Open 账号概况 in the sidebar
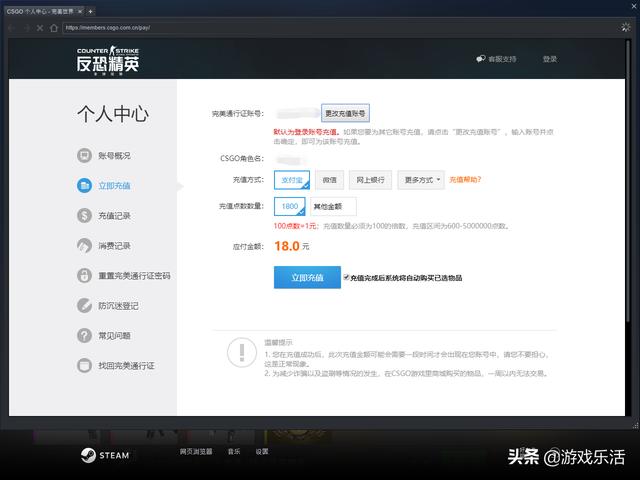640x480 pixels. click(x=114, y=156)
